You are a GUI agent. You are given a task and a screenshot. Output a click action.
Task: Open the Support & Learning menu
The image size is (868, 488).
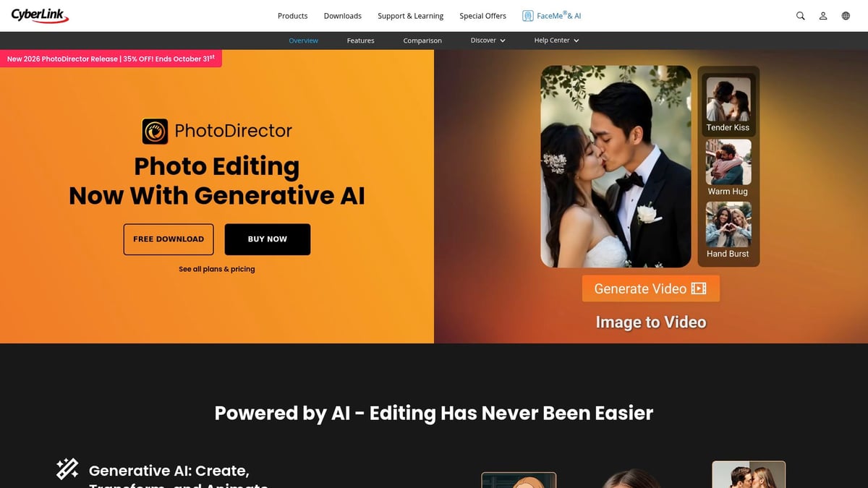[x=410, y=15]
